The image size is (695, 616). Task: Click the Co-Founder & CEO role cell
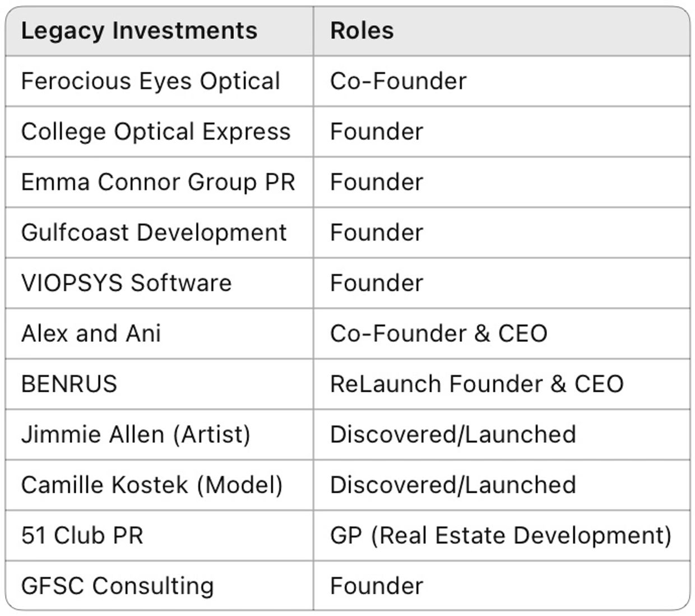438,334
